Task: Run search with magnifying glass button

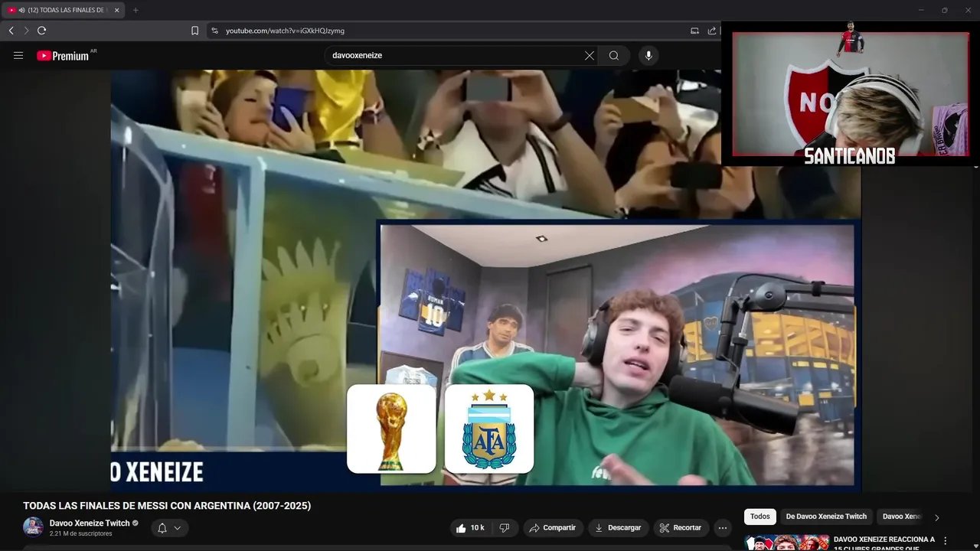Action: pos(614,55)
